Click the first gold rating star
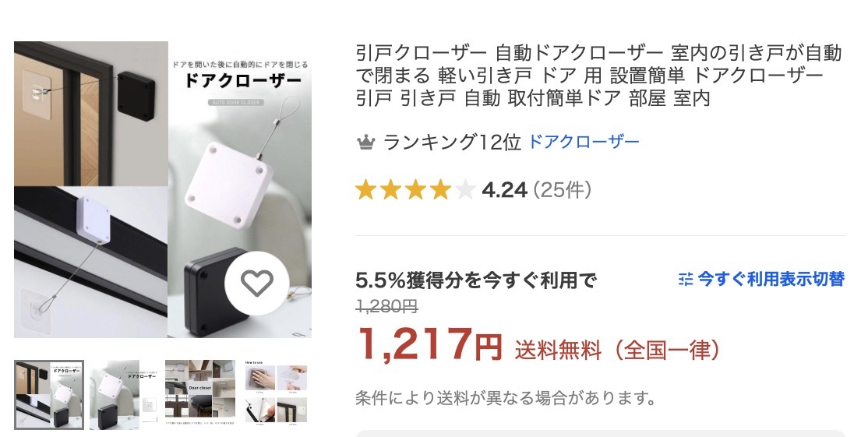 (366, 190)
